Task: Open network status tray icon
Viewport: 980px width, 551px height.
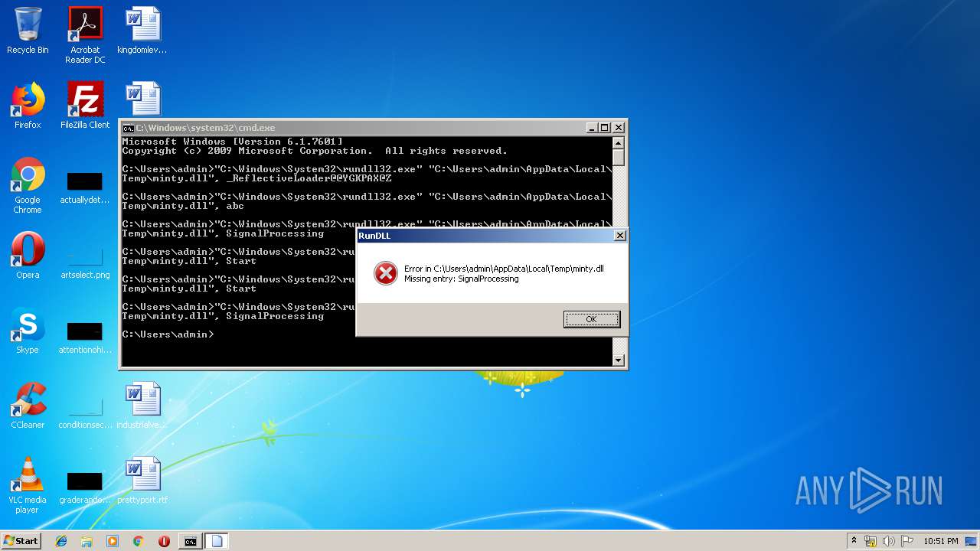Action: 871,541
